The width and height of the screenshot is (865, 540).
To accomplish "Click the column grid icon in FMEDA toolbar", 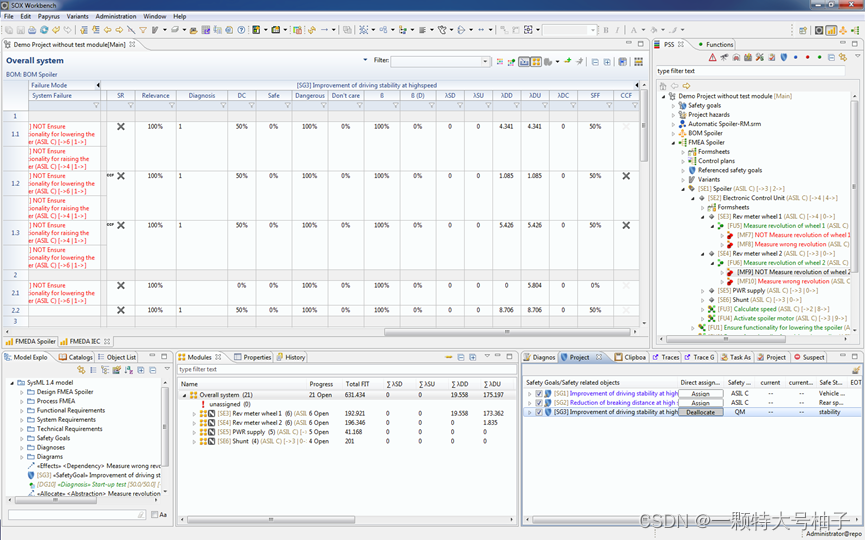I will (x=639, y=62).
